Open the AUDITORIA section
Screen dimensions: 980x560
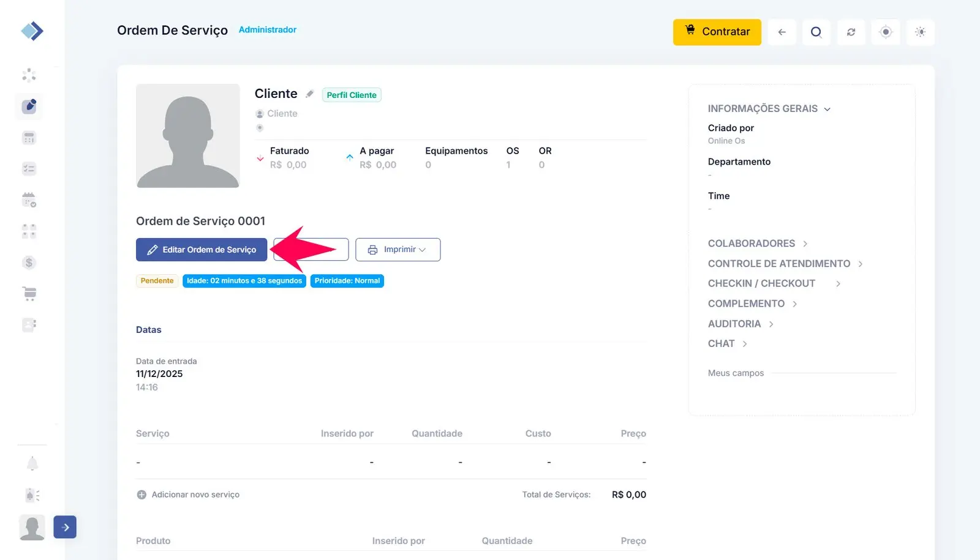coord(741,324)
